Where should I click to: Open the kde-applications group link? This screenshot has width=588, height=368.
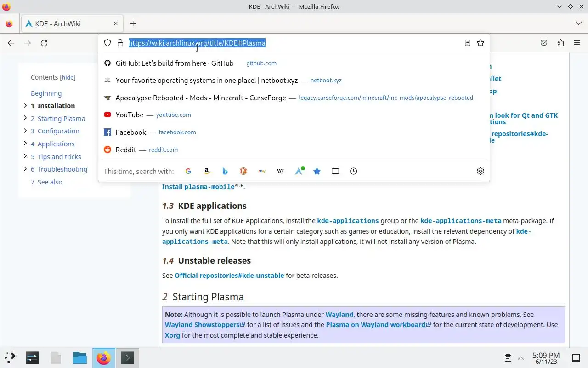(348, 221)
